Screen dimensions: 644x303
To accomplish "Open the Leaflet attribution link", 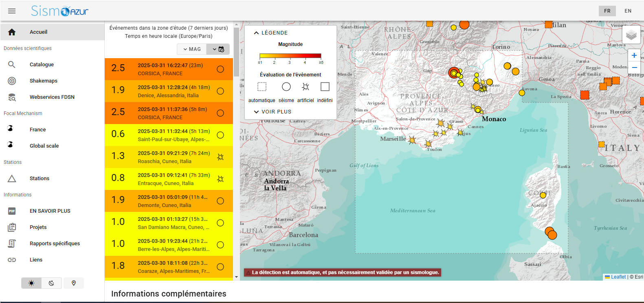I will coord(618,277).
